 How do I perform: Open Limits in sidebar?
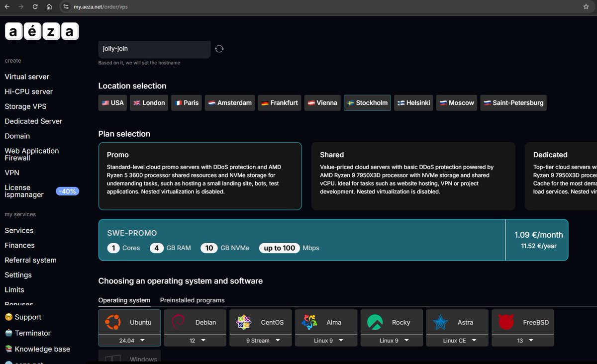pos(14,289)
